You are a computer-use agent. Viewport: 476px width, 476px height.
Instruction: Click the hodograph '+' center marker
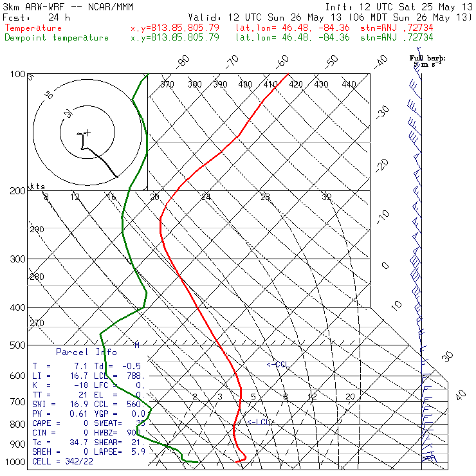[87, 133]
